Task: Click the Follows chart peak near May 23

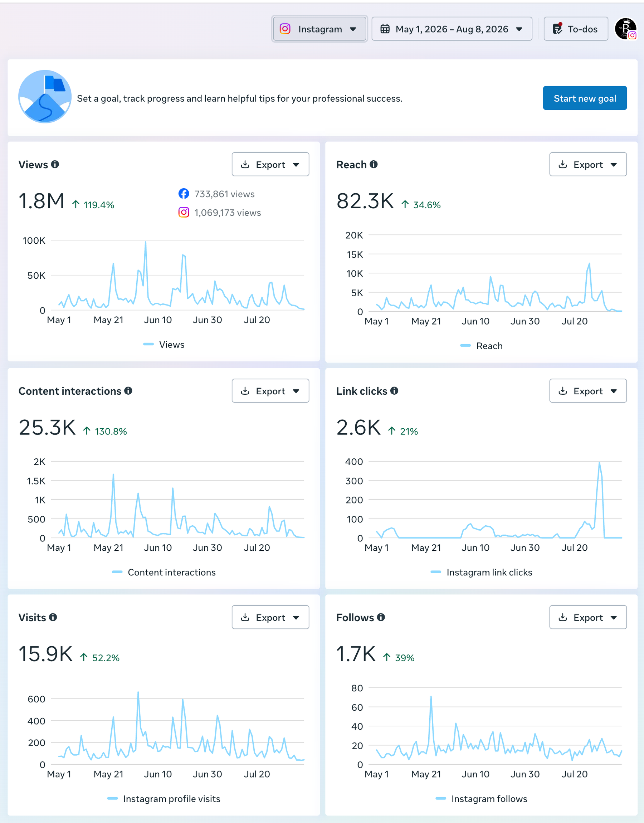Action: click(431, 697)
